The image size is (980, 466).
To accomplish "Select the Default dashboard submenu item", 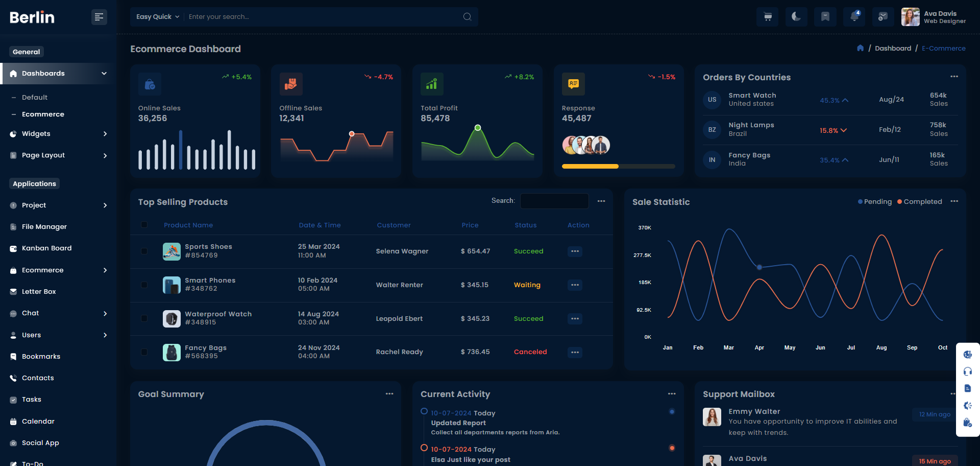I will 35,98.
